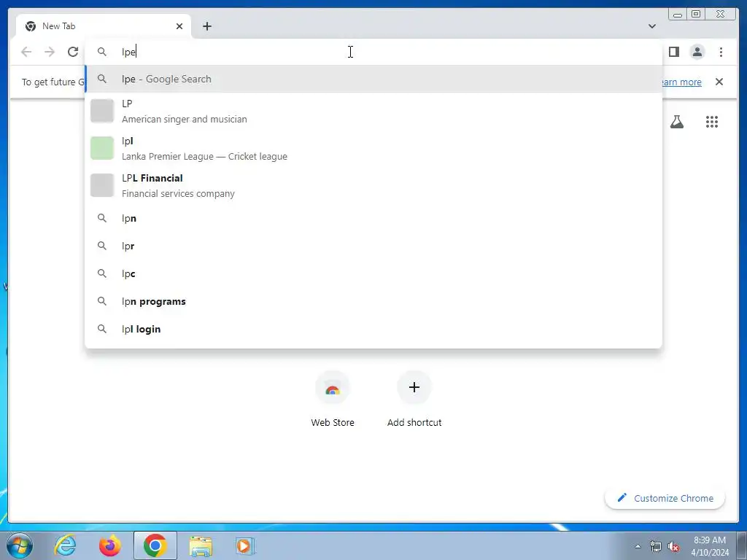Dismiss the info bar with X
Image resolution: width=747 pixels, height=560 pixels.
[x=719, y=82]
